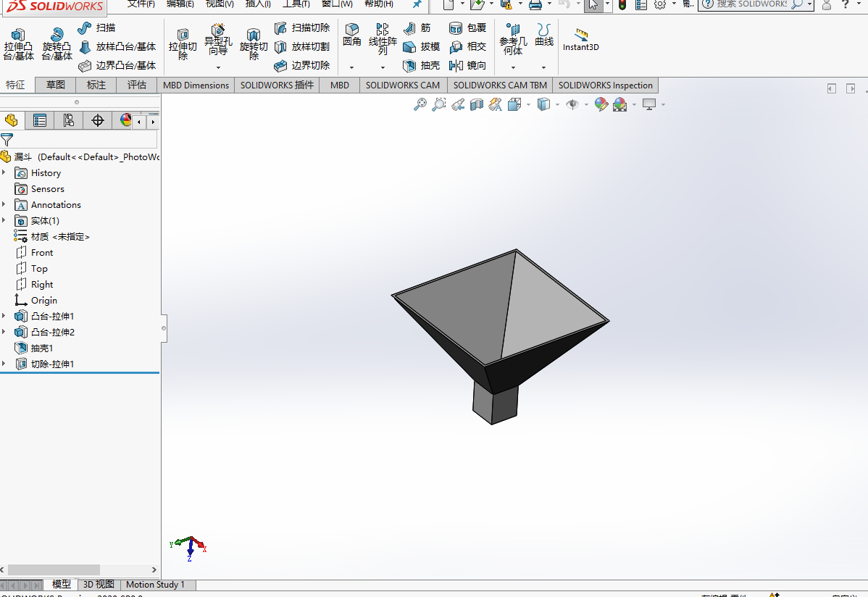Open dropdown below 圆角 fillet

point(351,67)
